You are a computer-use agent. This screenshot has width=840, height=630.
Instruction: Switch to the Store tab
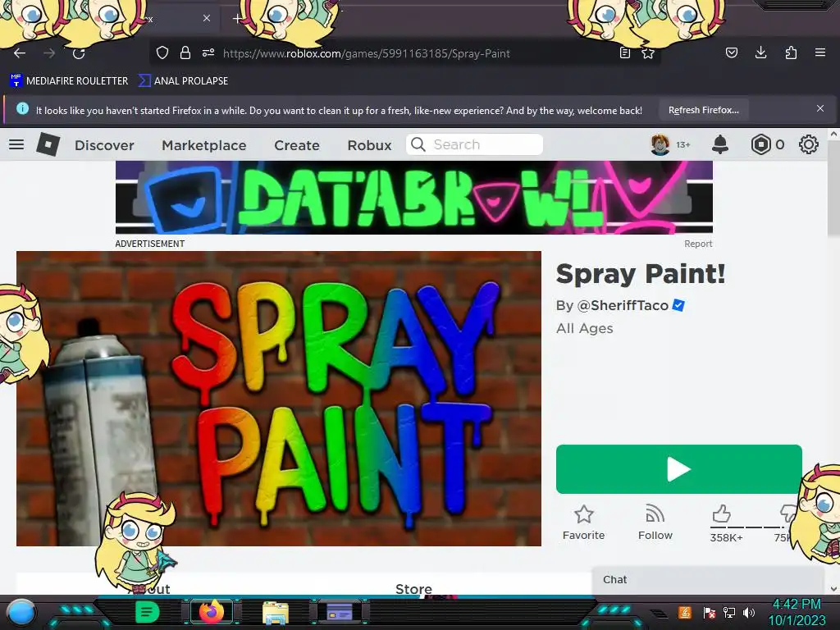tap(413, 589)
